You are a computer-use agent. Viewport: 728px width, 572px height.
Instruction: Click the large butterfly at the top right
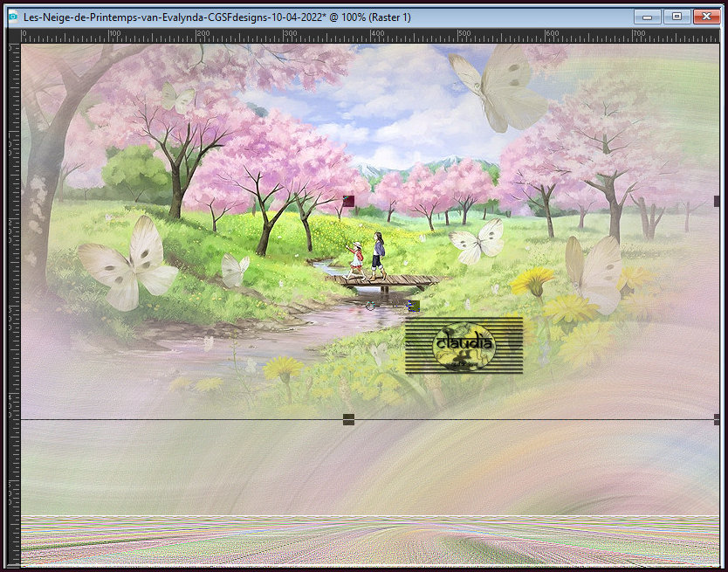pyautogui.click(x=499, y=87)
